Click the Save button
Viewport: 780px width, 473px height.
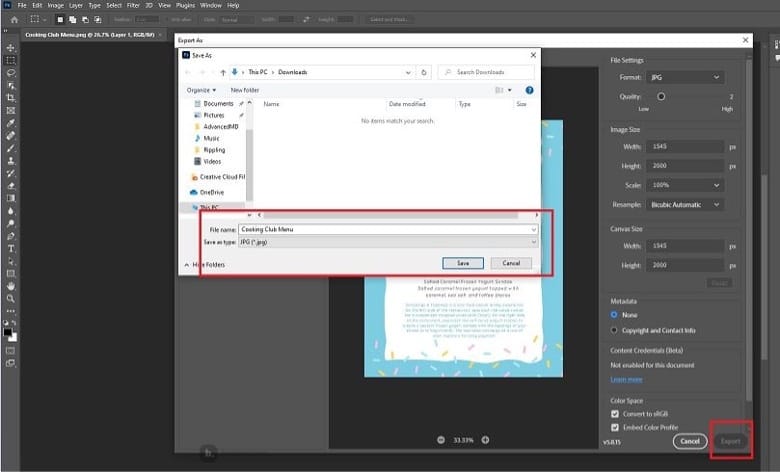tap(462, 263)
